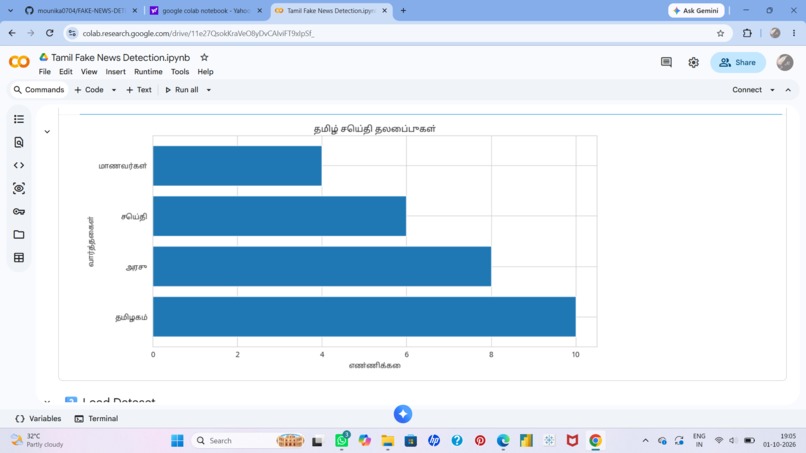Close the Tamil Fake News Detection tab
Screen dimensions: 806x453
(x=384, y=10)
